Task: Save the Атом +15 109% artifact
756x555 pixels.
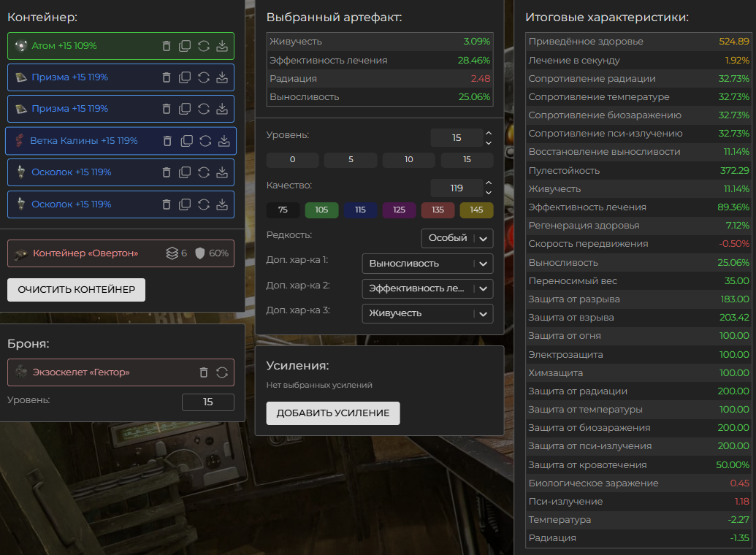Action: click(222, 46)
